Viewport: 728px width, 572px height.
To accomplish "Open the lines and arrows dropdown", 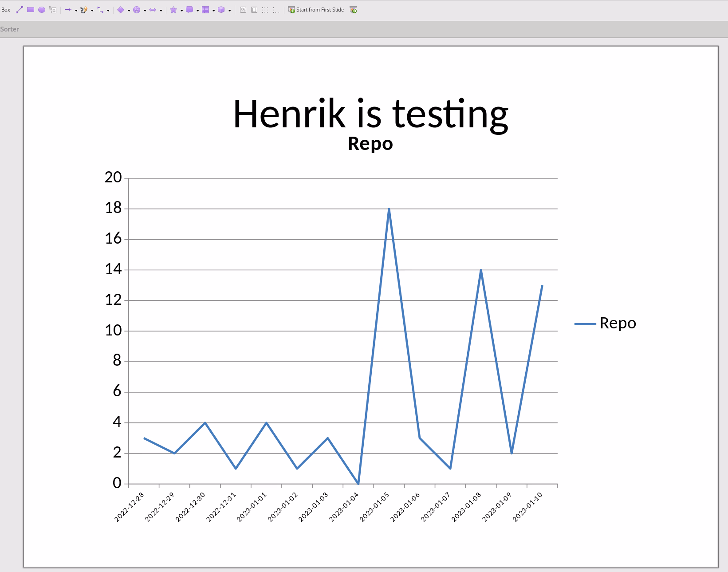I will [x=75, y=9].
